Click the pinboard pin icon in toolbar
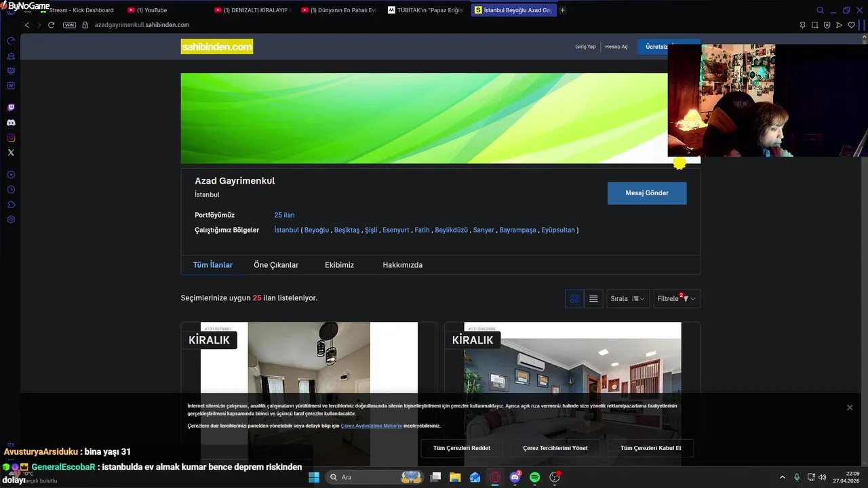868x488 pixels. click(802, 25)
